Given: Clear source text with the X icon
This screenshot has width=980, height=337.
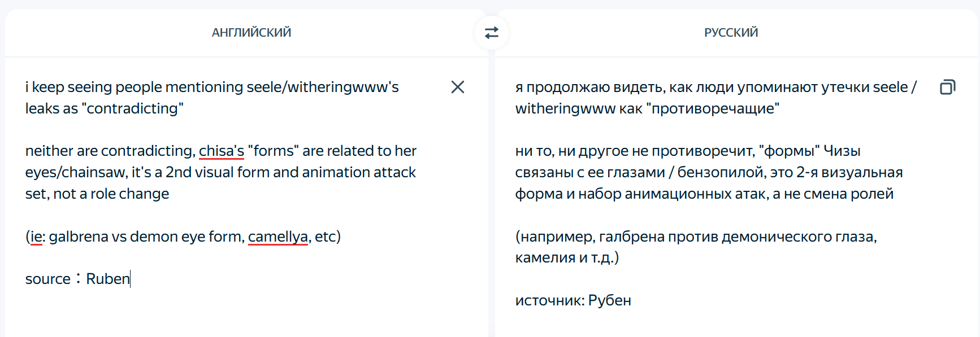Looking at the screenshot, I should [x=458, y=87].
